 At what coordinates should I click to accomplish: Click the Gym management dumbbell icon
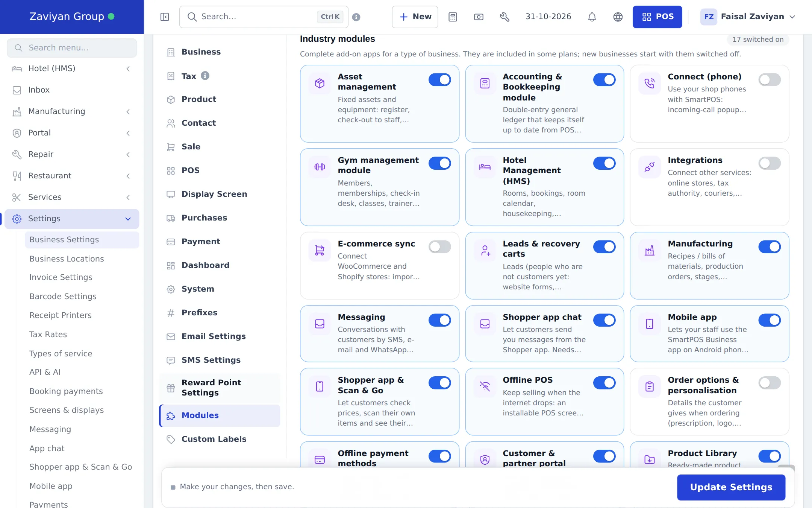[320, 167]
